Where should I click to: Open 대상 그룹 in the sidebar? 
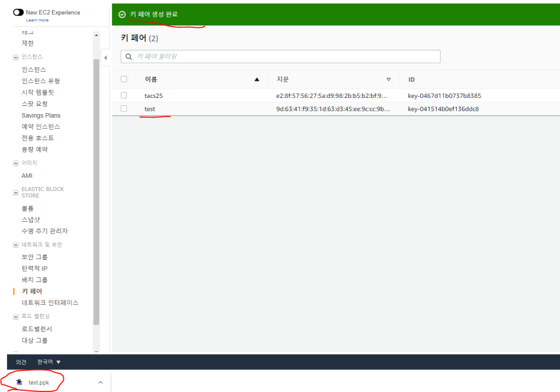point(34,340)
